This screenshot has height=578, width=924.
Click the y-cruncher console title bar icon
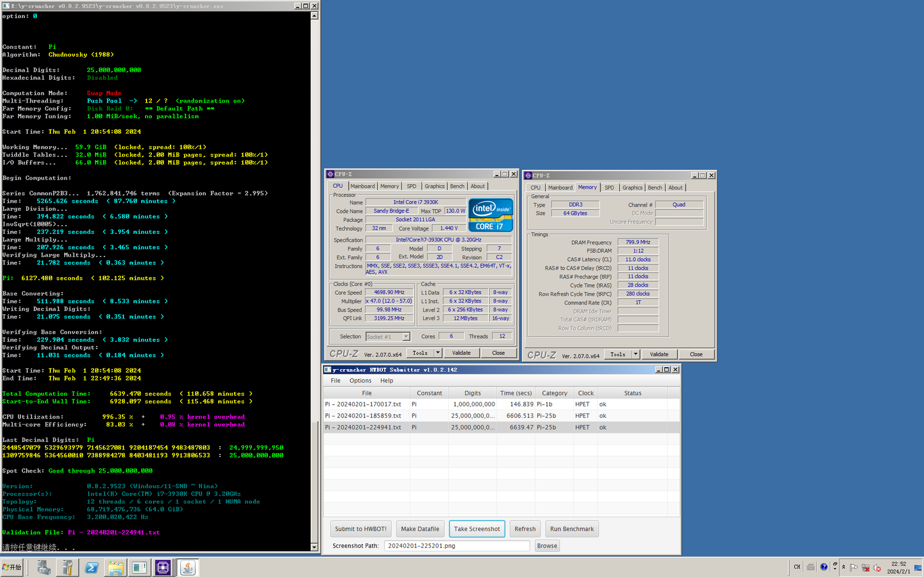6,6
